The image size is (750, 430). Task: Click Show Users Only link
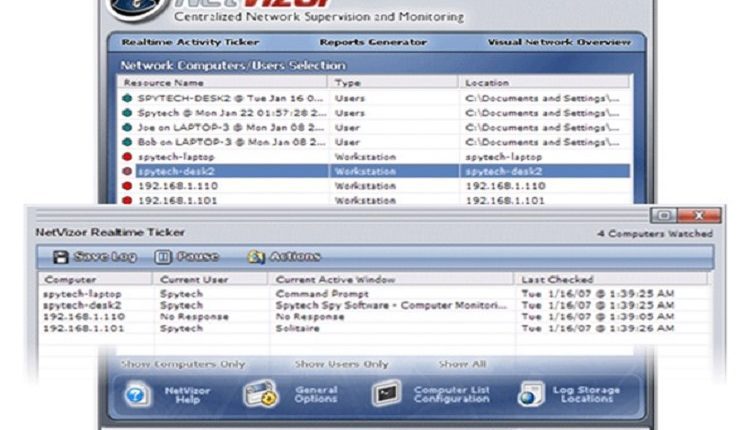click(342, 364)
